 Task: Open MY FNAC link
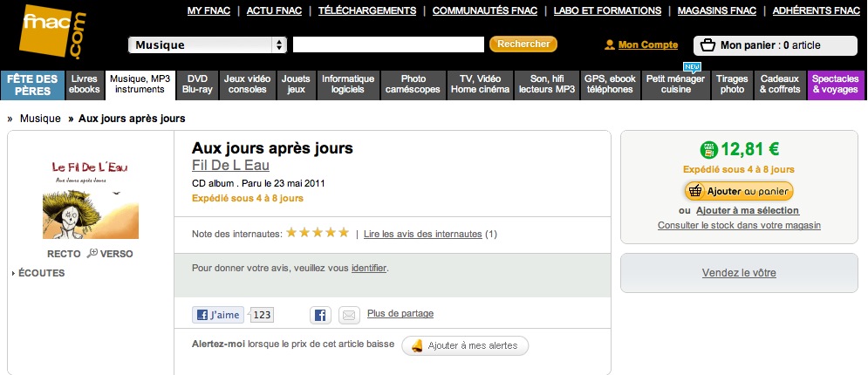208,10
